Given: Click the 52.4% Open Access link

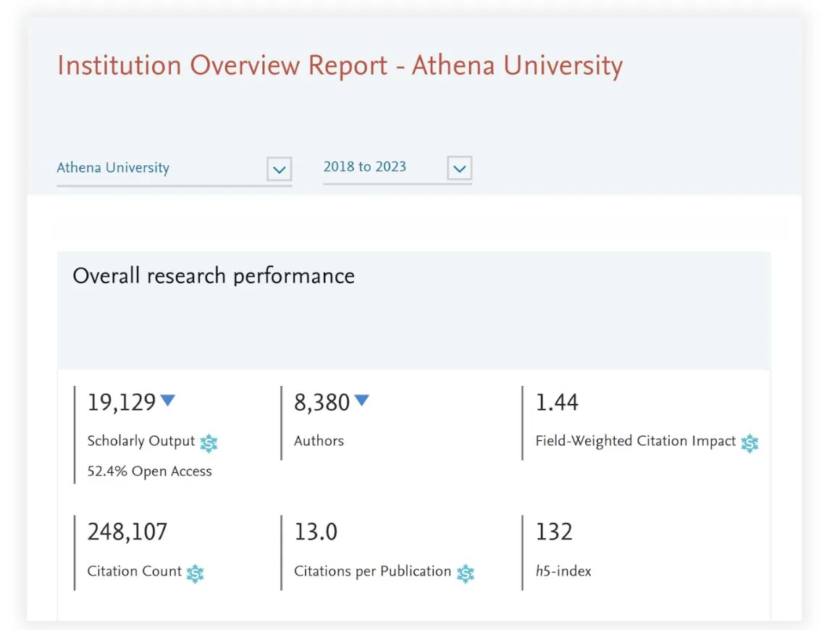Looking at the screenshot, I should (149, 471).
